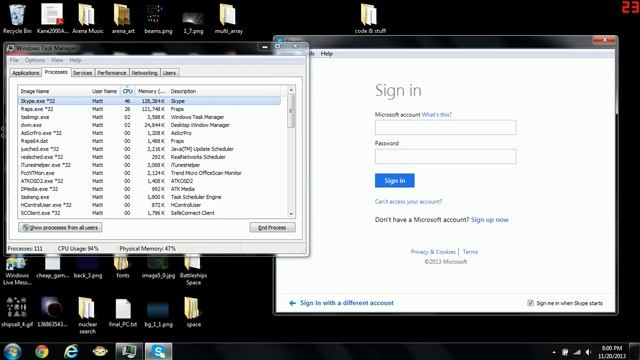Open the Arena Music folder icon
This screenshot has width=640, height=360.
pyautogui.click(x=87, y=18)
